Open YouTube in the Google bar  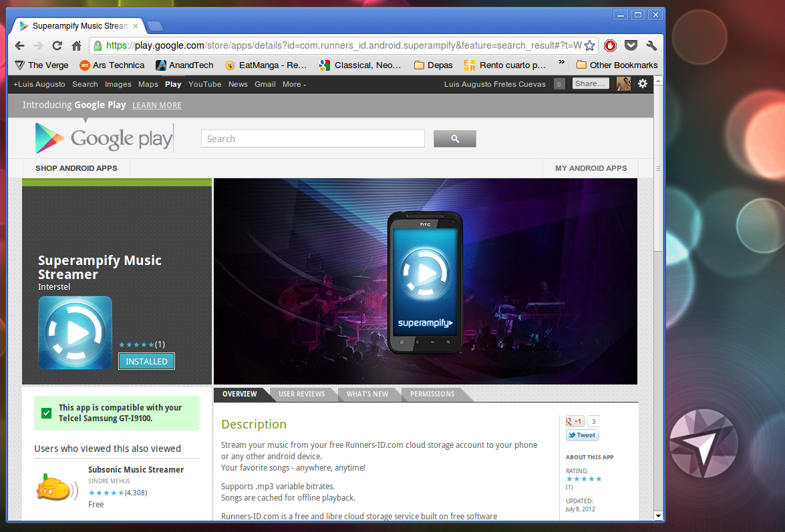tap(204, 84)
